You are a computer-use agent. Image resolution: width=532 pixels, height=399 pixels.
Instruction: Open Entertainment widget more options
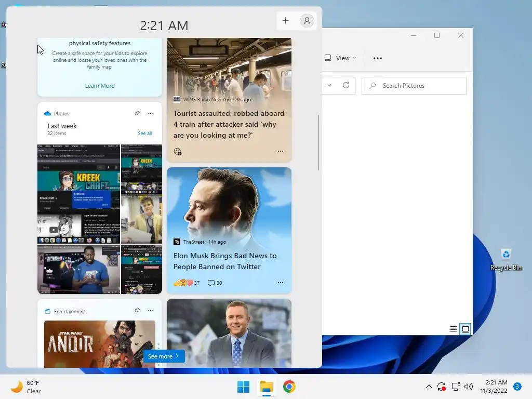[x=150, y=311]
